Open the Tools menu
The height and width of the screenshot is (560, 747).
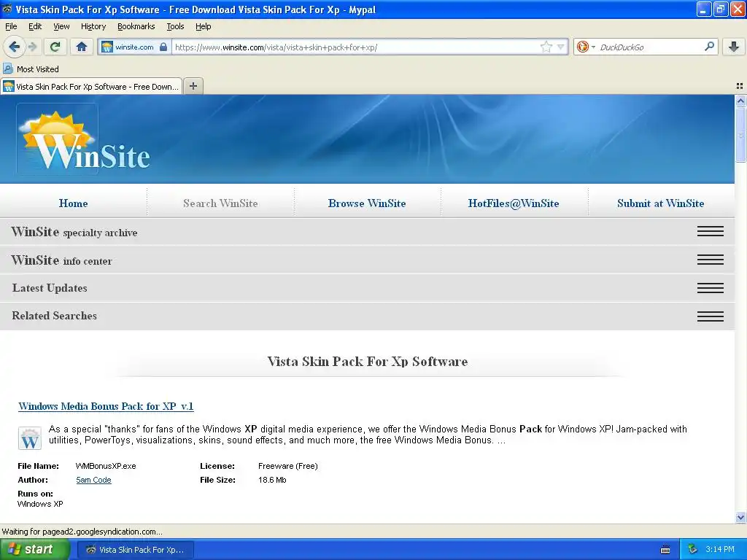coord(175,26)
